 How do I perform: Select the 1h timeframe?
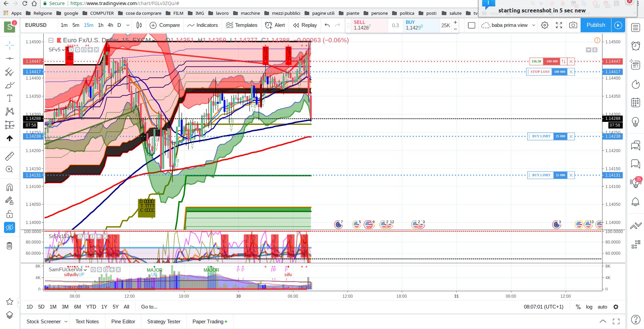(x=101, y=25)
